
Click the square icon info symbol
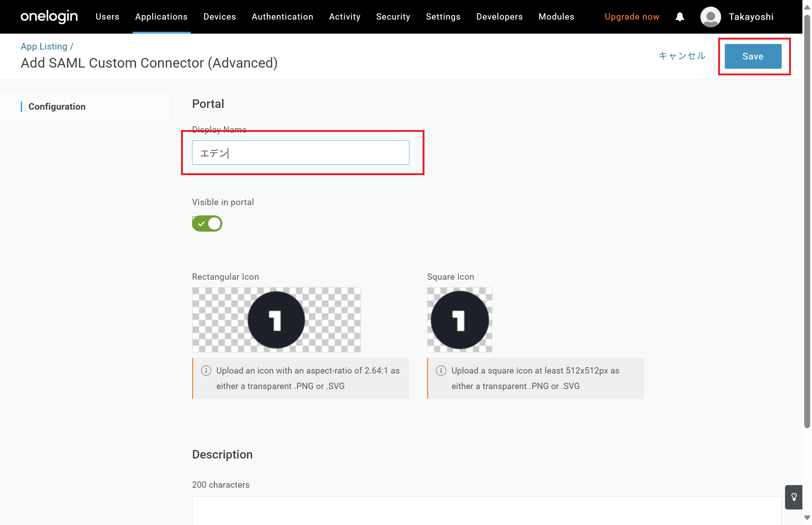441,371
